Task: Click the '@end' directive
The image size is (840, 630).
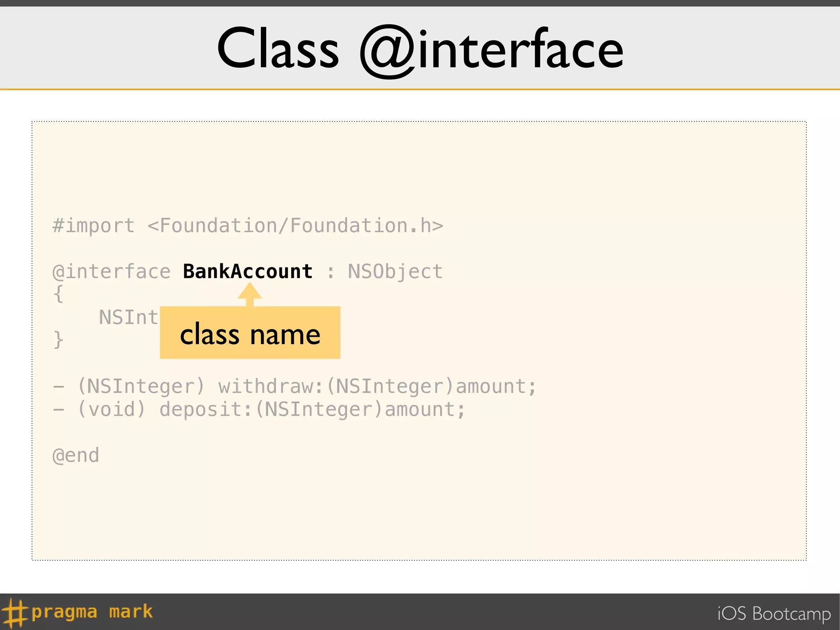Action: (76, 456)
